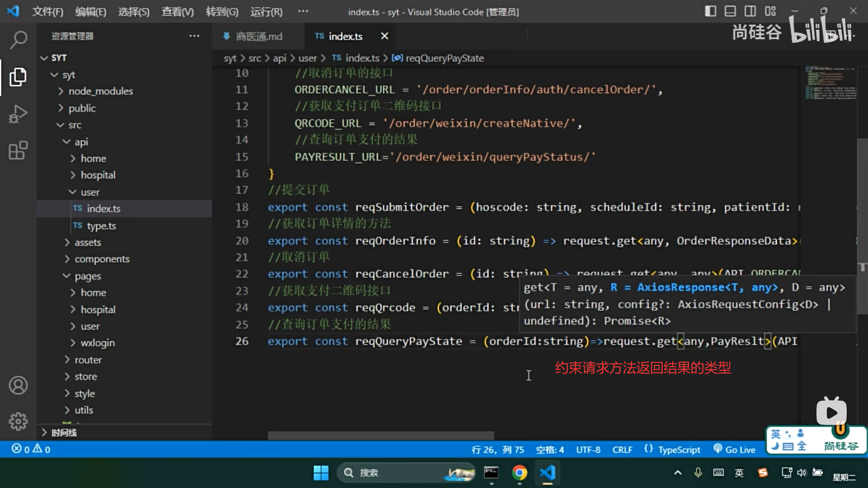Screen dimensions: 868x488
Task: Toggle the bottom panel layout icon
Action: 730,11
